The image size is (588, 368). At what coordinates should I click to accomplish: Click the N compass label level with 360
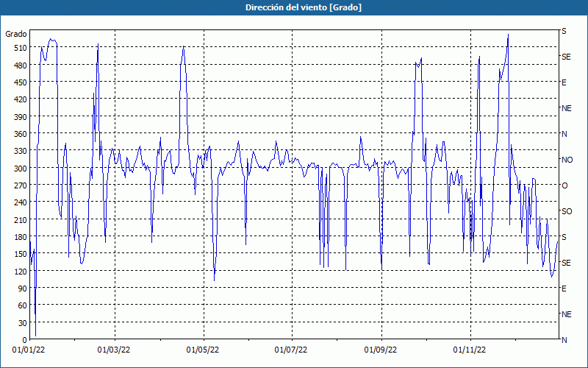tap(564, 134)
